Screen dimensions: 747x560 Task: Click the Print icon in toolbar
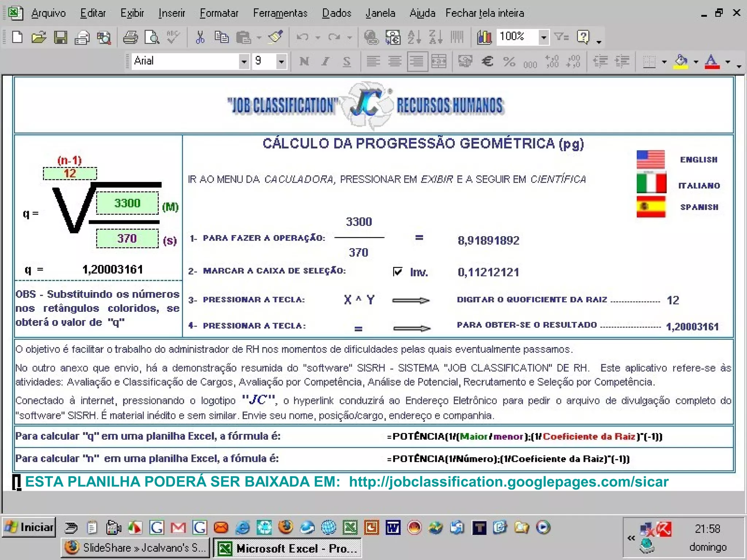pos(130,38)
